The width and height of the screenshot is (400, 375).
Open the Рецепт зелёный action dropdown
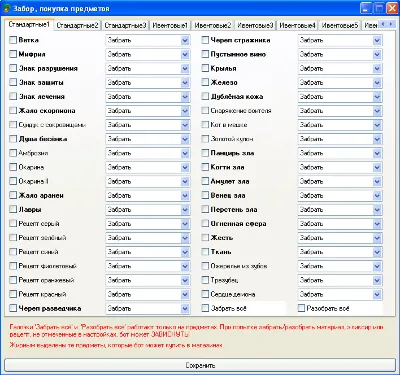(x=185, y=238)
